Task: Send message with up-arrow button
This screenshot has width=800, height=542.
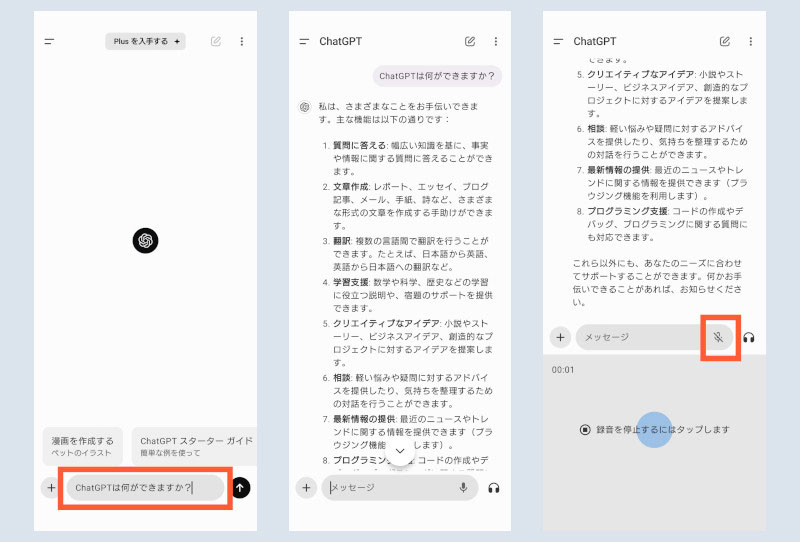Action: coord(241,488)
